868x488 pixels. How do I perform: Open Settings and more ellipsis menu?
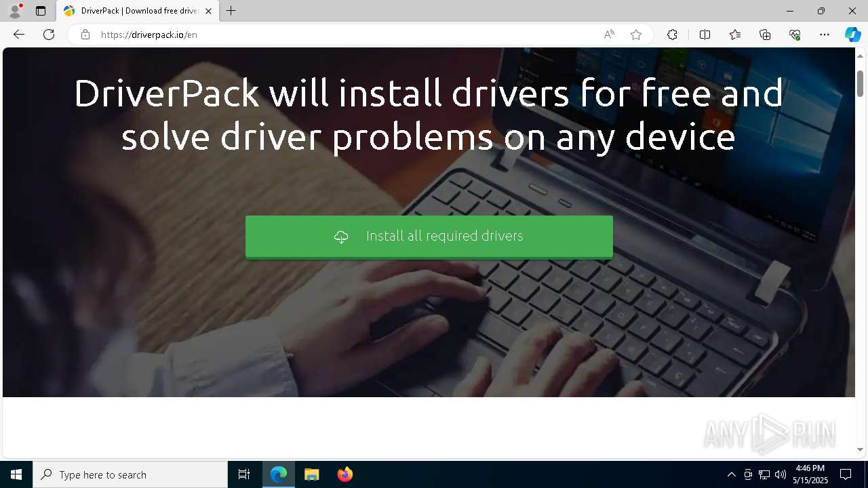pos(825,35)
